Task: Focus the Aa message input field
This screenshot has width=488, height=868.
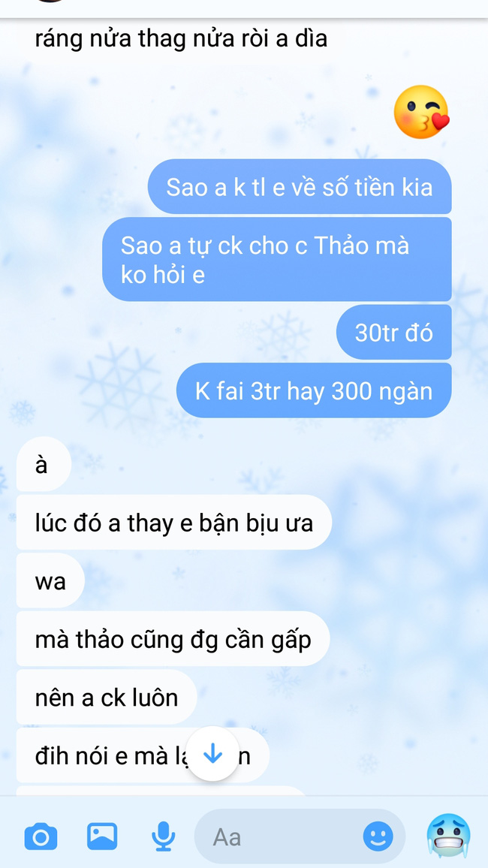Action: pyautogui.click(x=300, y=836)
